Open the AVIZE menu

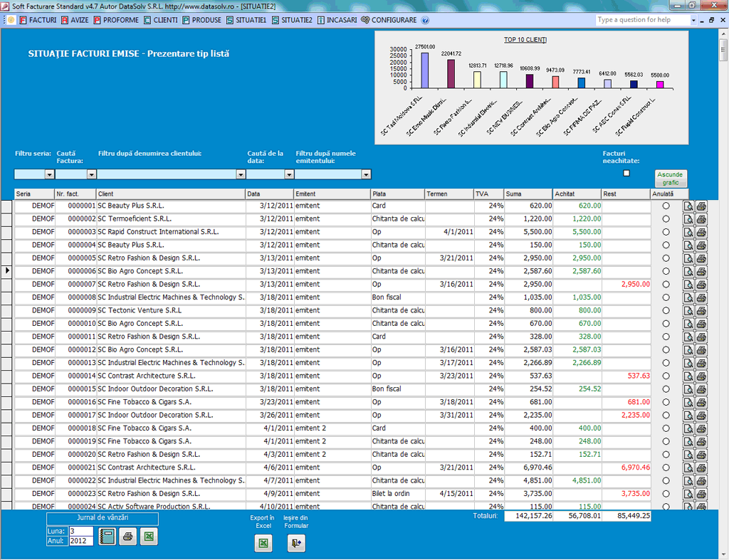tap(75, 20)
